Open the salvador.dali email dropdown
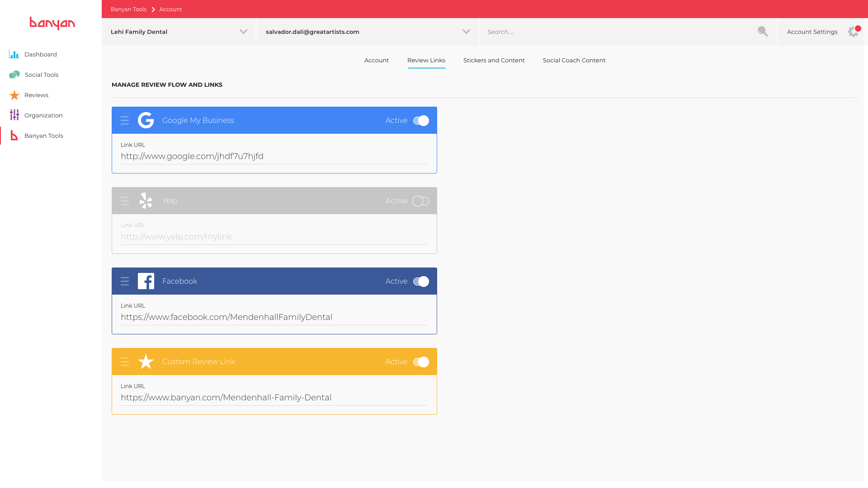Screen dimensions: 868x488 (x=466, y=32)
